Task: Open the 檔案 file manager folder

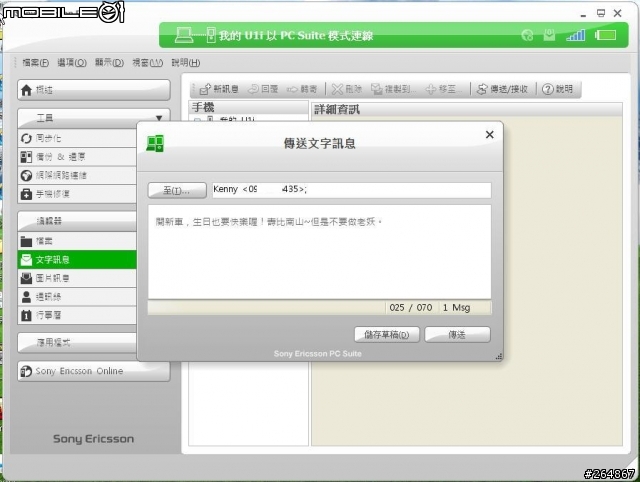Action: click(x=77, y=241)
